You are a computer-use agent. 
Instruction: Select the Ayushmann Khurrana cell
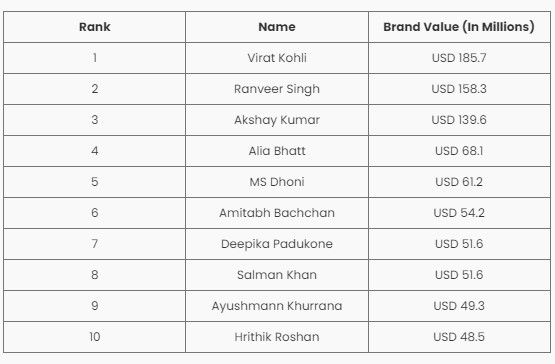pyautogui.click(x=277, y=306)
